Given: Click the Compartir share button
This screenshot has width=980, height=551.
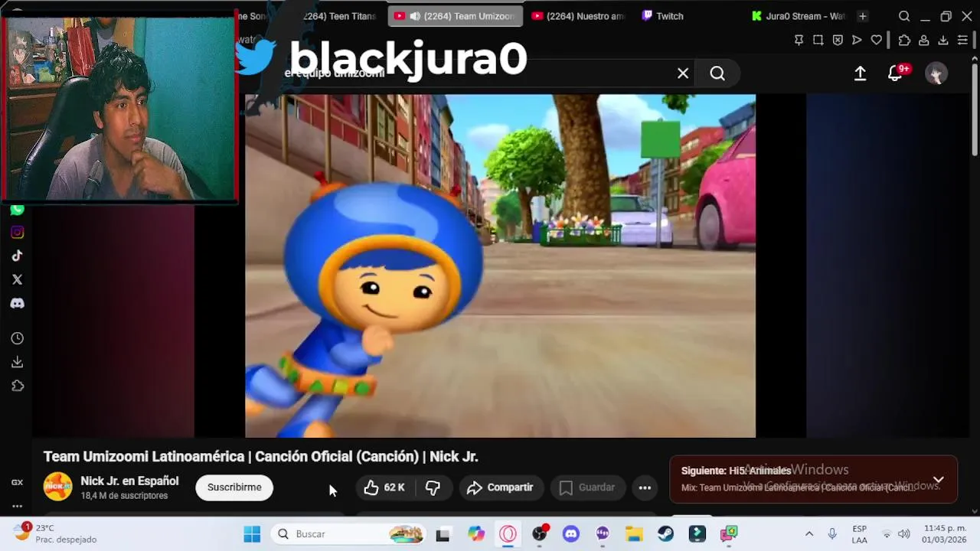Looking at the screenshot, I should click(x=501, y=487).
